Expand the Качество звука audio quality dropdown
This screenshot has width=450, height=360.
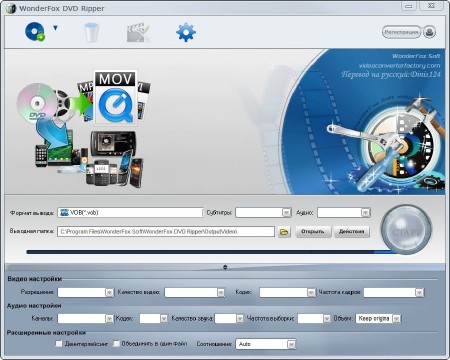[x=229, y=319]
